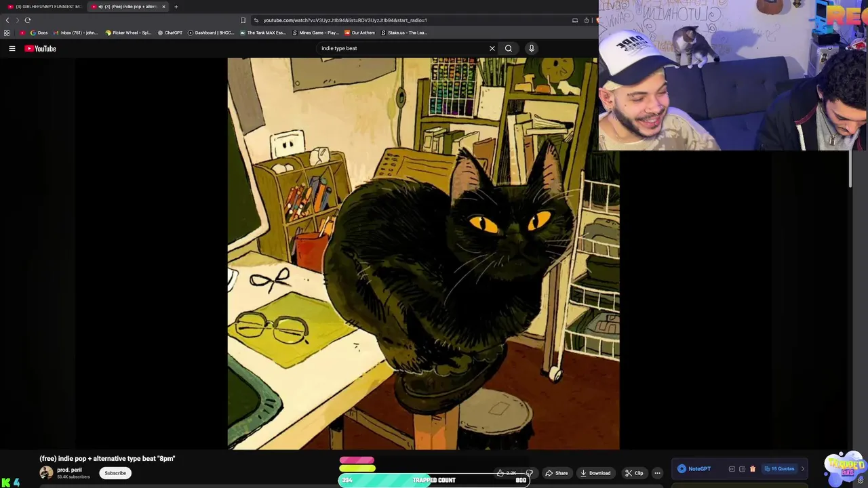The image size is (868, 488).
Task: Open The Tank MAX Ess bookmark
Action: tap(263, 33)
